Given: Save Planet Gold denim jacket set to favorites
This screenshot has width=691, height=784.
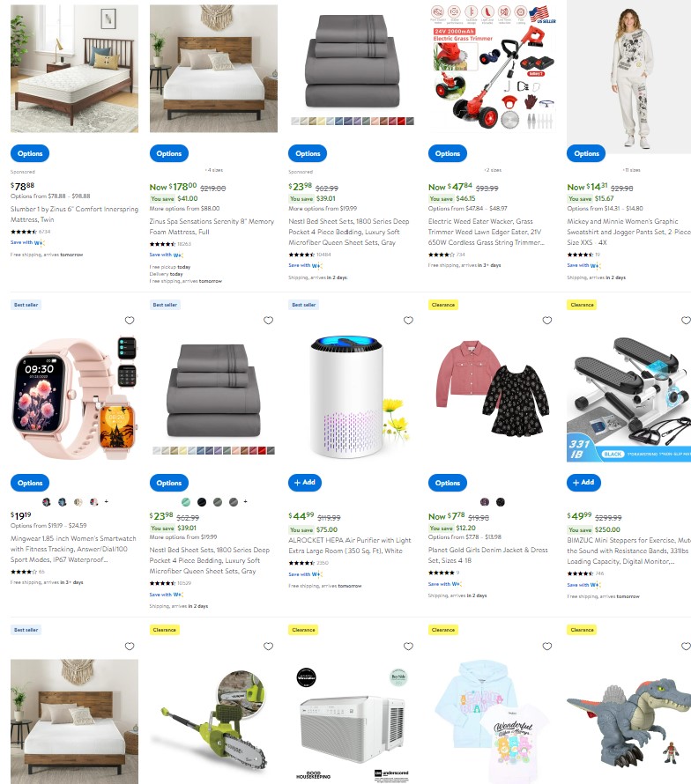Looking at the screenshot, I should [x=547, y=321].
